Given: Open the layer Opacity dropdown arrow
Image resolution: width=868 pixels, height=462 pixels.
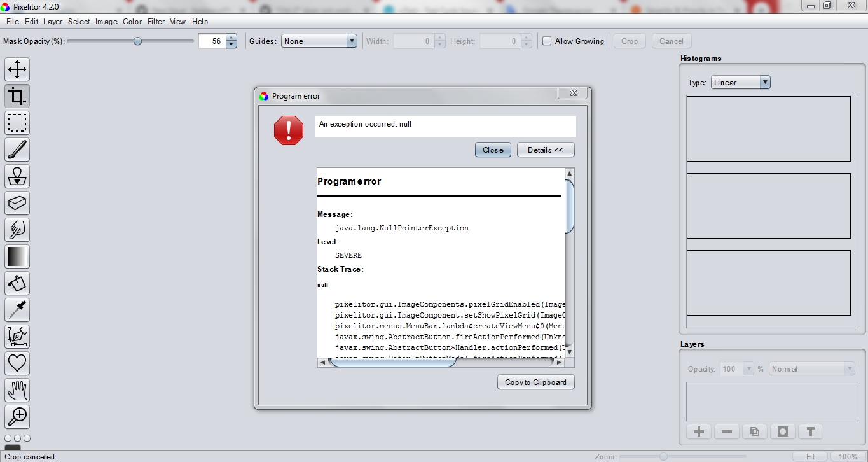Looking at the screenshot, I should (x=749, y=369).
